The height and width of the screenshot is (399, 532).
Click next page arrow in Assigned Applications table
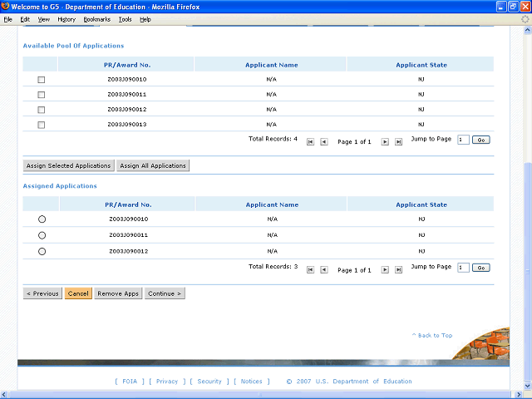click(385, 269)
